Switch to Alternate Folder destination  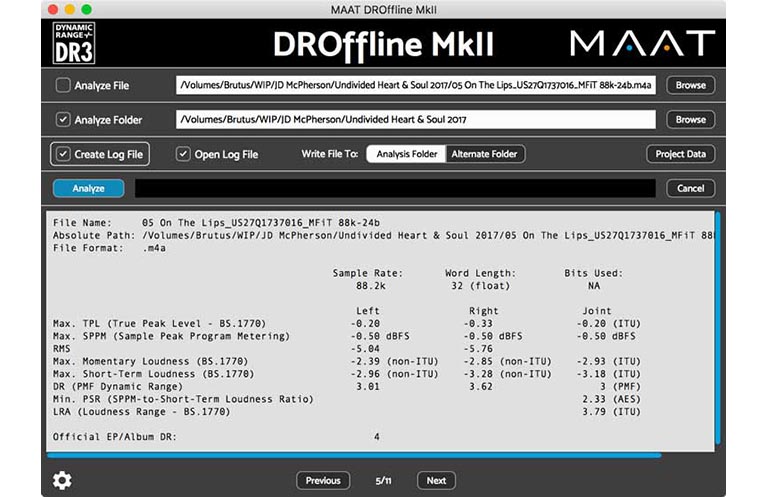point(484,154)
